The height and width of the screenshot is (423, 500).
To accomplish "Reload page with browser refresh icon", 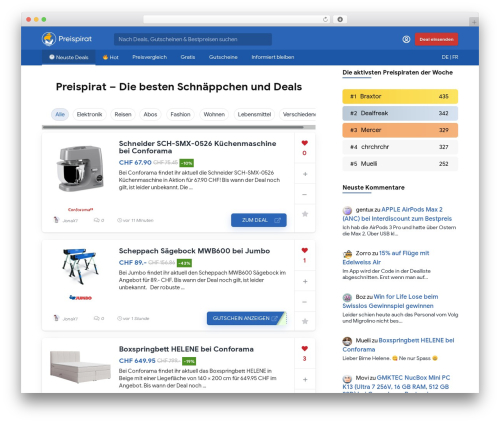I will pyautogui.click(x=325, y=19).
